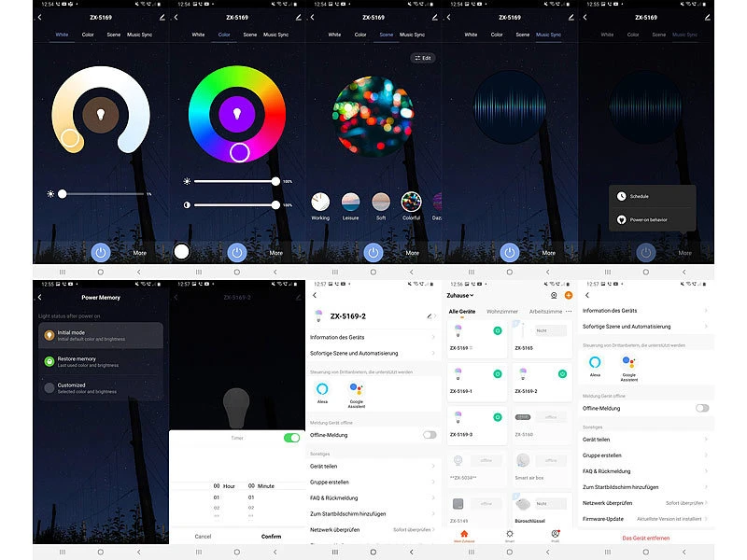Screen dimensions: 747x560
Task: Switch to the Wohnzimmer room tab
Action: tap(502, 311)
